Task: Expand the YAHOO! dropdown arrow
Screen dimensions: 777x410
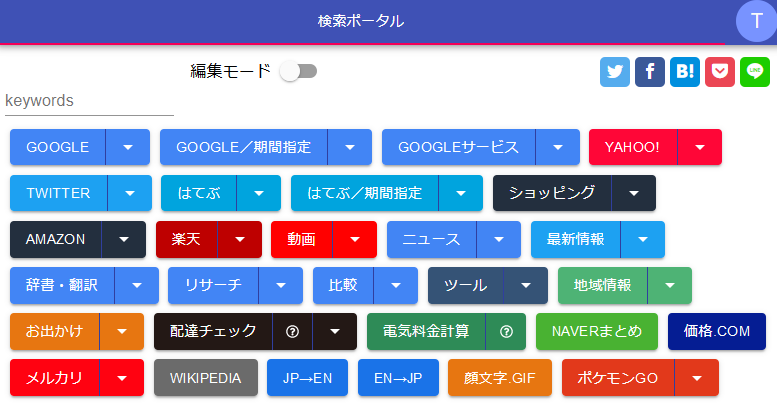Action: click(700, 147)
